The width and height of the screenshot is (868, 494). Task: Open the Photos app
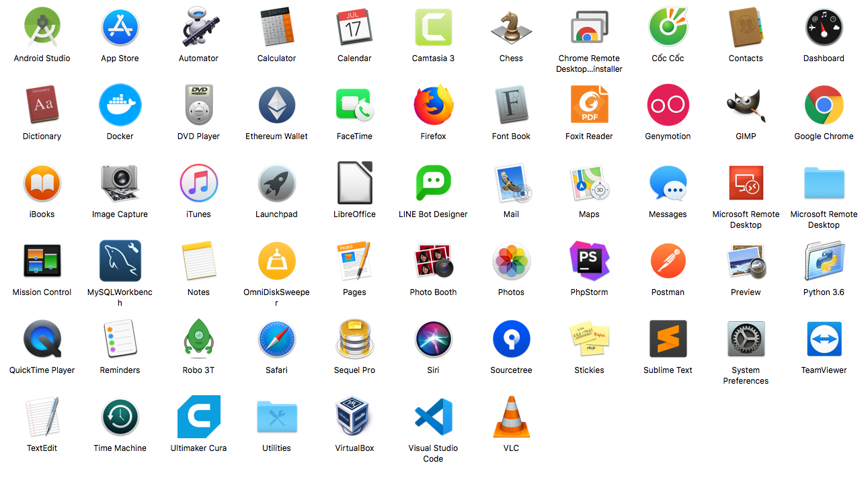point(511,261)
